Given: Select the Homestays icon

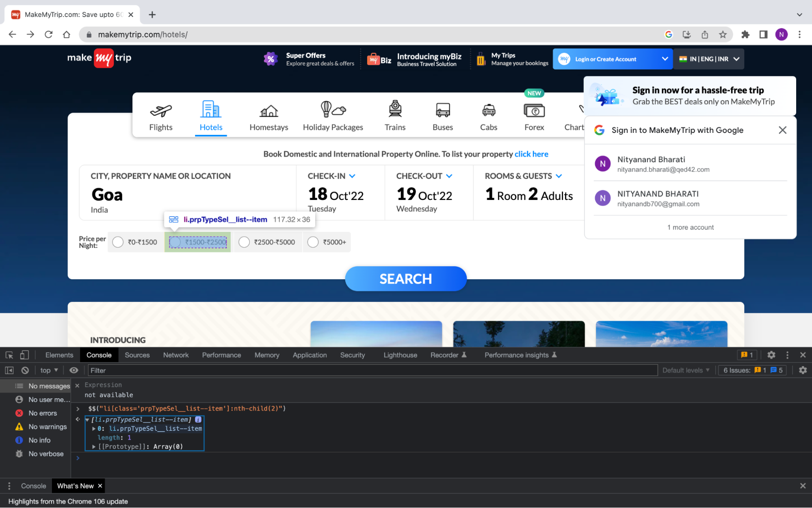Looking at the screenshot, I should [269, 110].
